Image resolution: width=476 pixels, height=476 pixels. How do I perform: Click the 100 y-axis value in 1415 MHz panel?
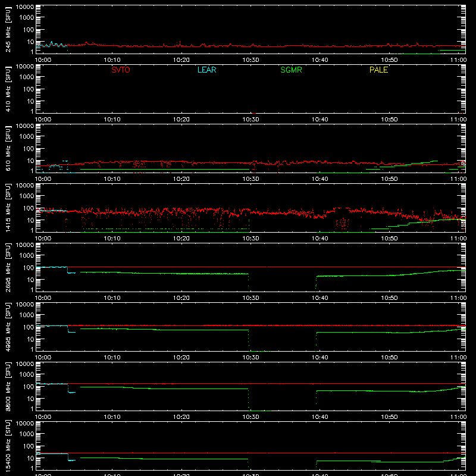pyautogui.click(x=29, y=208)
